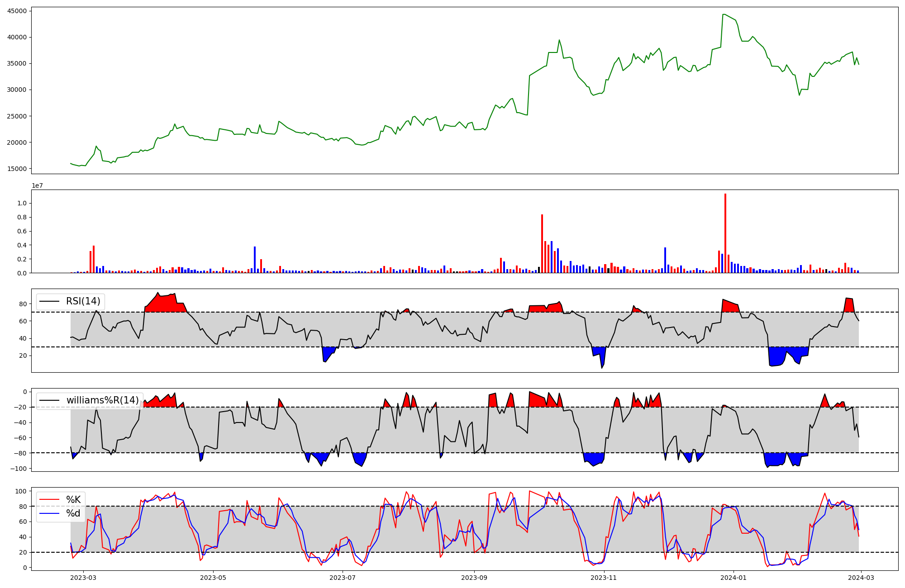The height and width of the screenshot is (588, 905).
Task: Click the 2023-05 date tick label
Action: point(213,577)
